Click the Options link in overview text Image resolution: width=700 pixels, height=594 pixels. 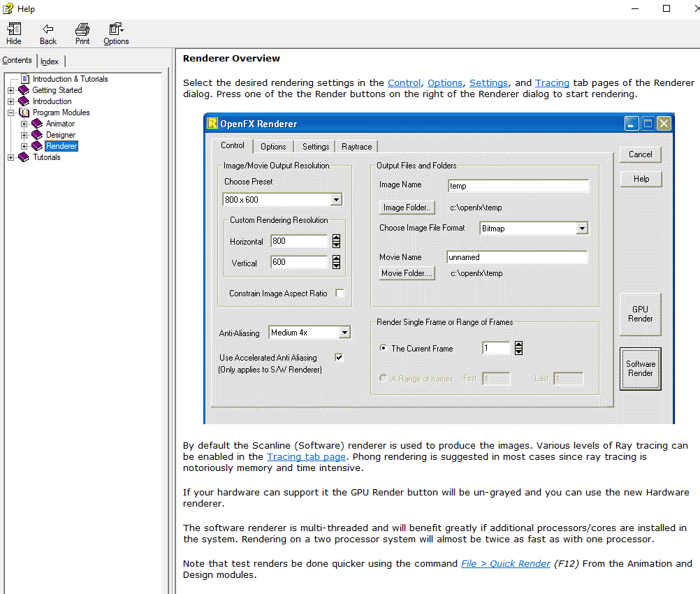click(445, 82)
